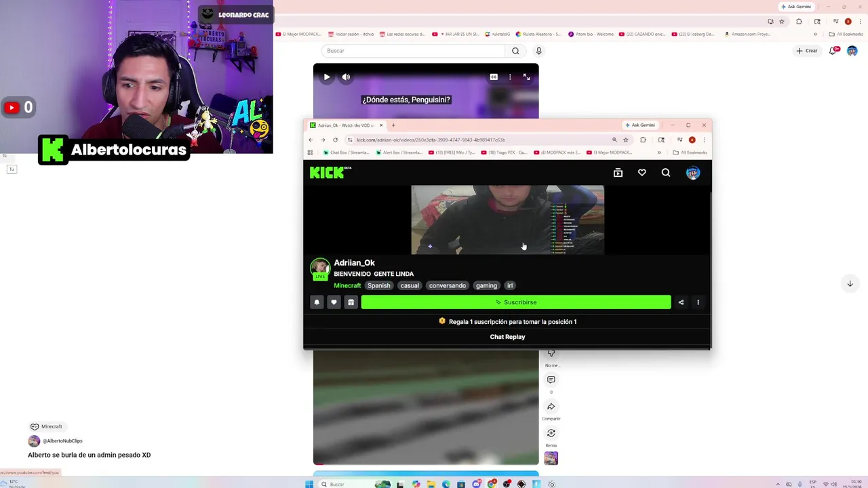
Task: Click the Kick logo in the header
Action: pyautogui.click(x=330, y=173)
